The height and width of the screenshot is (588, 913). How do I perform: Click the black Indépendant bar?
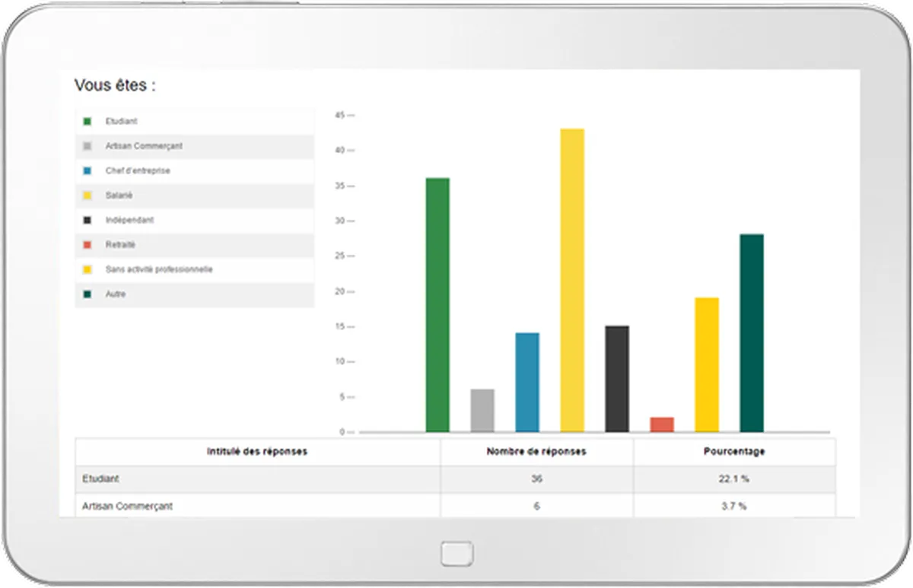(617, 379)
